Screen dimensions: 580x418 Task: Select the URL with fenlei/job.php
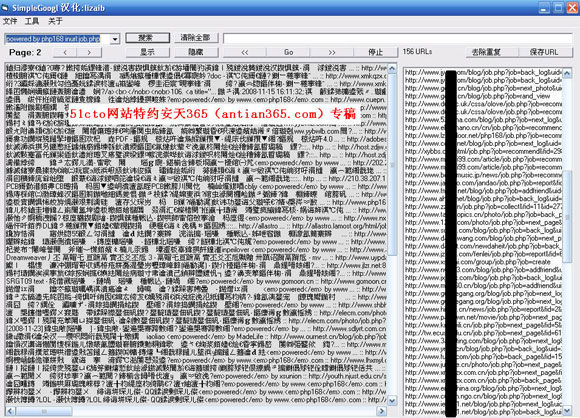point(483,254)
